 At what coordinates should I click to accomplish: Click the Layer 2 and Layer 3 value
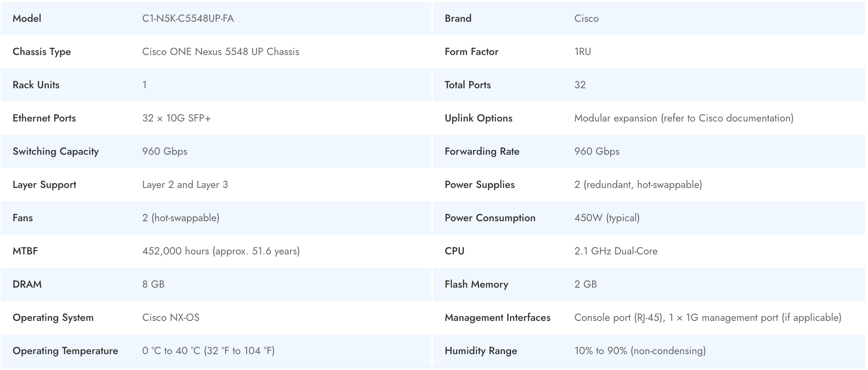pyautogui.click(x=185, y=185)
